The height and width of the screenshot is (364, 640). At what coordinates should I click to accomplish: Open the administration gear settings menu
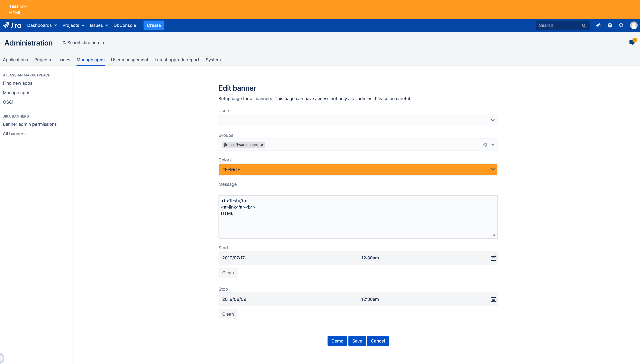(621, 25)
